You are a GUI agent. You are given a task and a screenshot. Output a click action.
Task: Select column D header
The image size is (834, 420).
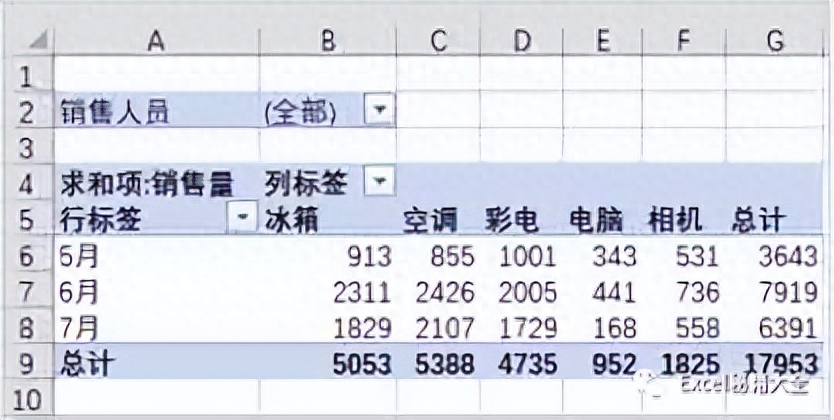click(521, 41)
